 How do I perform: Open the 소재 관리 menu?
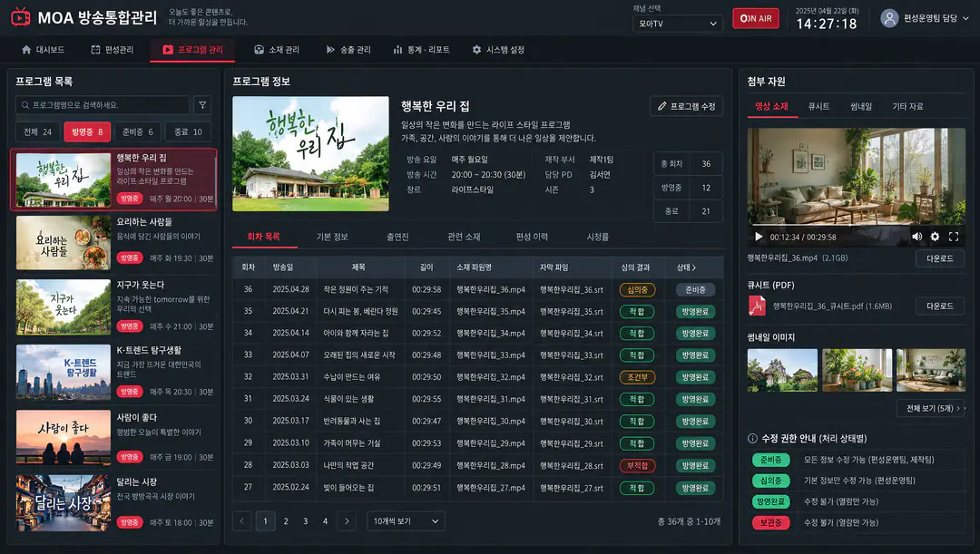pyautogui.click(x=276, y=49)
